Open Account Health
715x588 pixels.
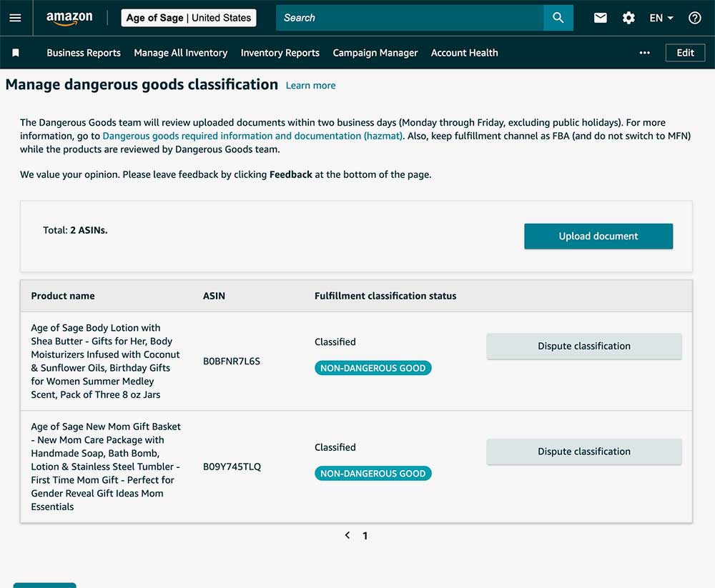click(x=464, y=53)
